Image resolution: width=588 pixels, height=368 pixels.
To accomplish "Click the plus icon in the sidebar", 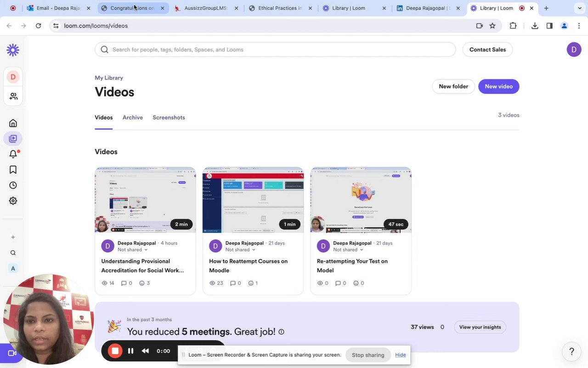I will tap(13, 237).
